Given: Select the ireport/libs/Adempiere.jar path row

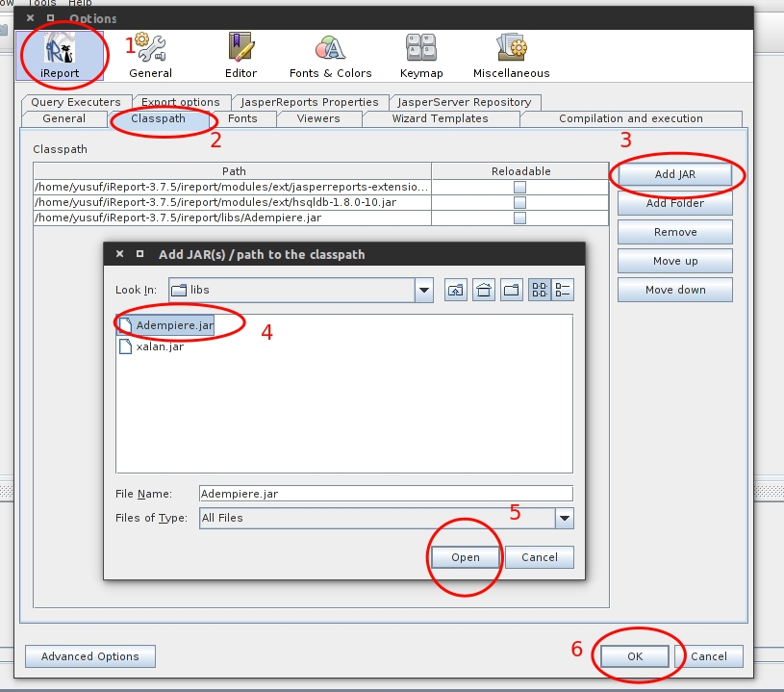Looking at the screenshot, I should [321, 218].
